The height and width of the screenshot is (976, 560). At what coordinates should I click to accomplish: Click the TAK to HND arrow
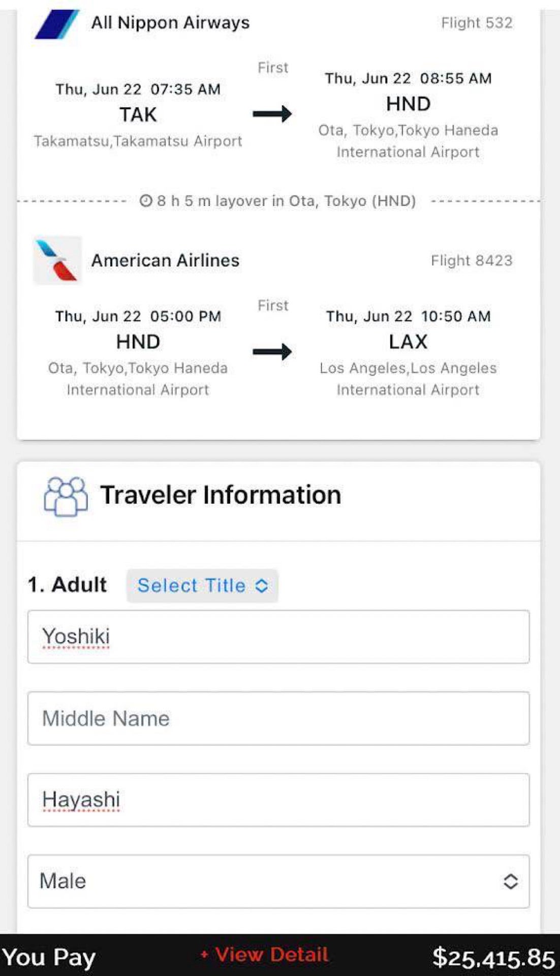(272, 113)
